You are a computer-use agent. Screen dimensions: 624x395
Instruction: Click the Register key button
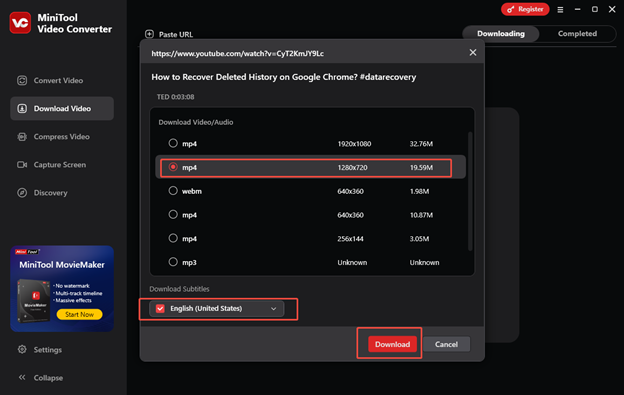(525, 9)
